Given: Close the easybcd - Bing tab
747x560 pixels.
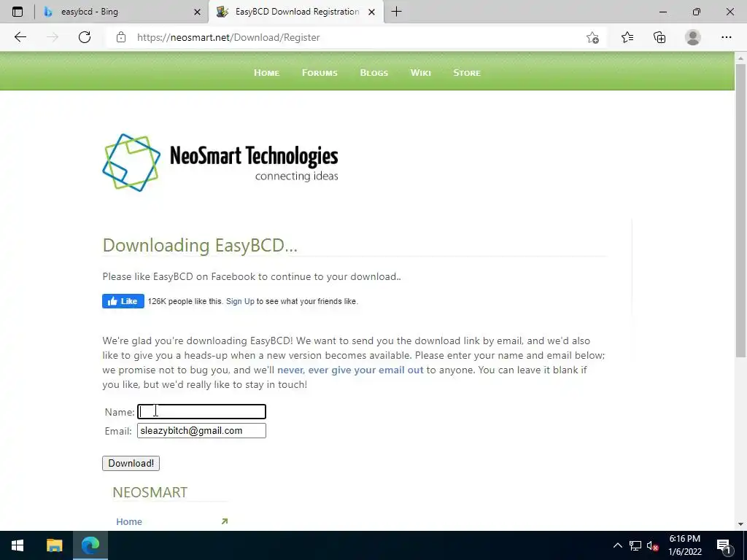Looking at the screenshot, I should pyautogui.click(x=197, y=12).
